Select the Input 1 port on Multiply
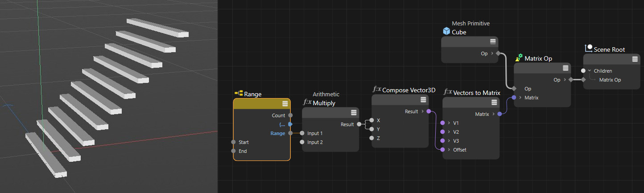Viewport: 644px width, 193px height. tap(302, 133)
